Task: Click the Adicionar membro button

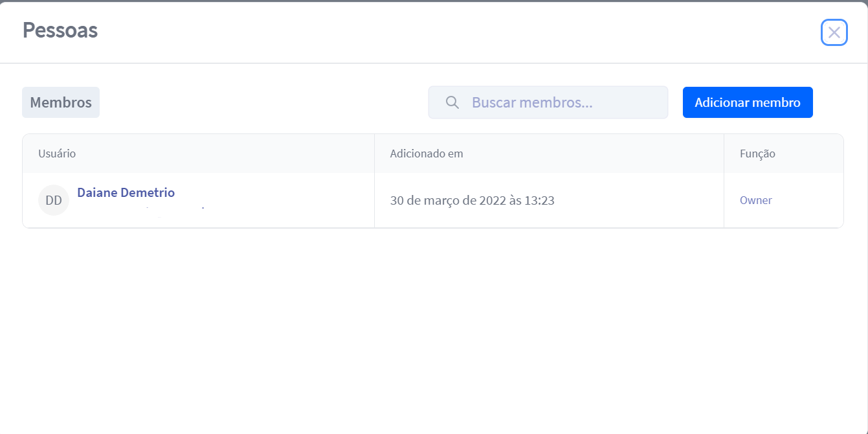Action: (748, 102)
